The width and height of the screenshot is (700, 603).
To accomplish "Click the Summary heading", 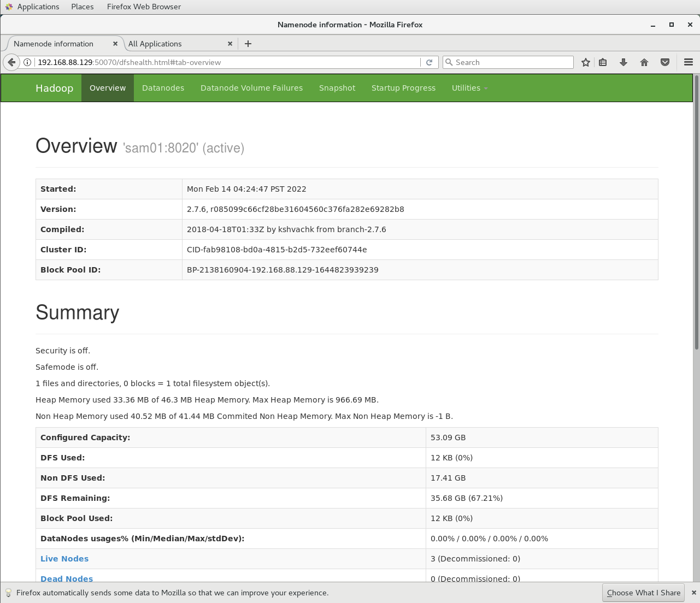I will (78, 312).
